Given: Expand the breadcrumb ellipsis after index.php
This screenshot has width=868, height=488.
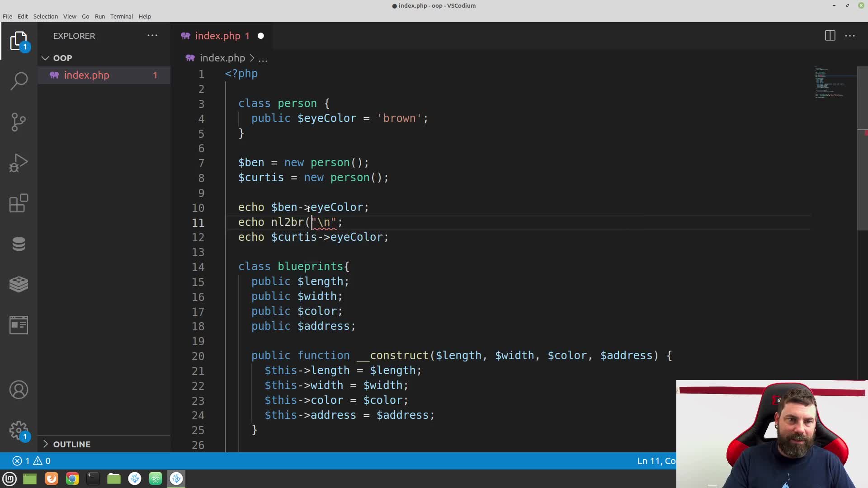Looking at the screenshot, I should coord(263,58).
